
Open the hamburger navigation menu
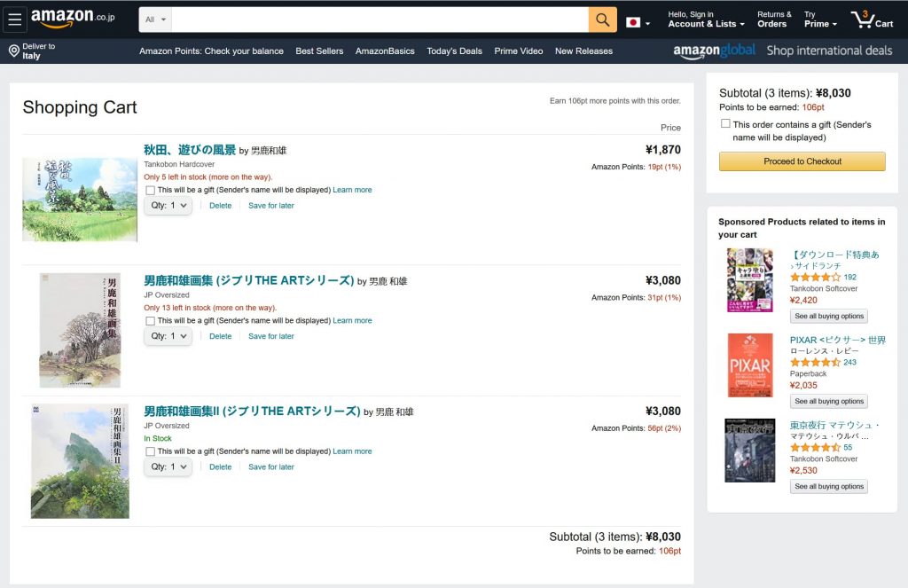pyautogui.click(x=15, y=20)
